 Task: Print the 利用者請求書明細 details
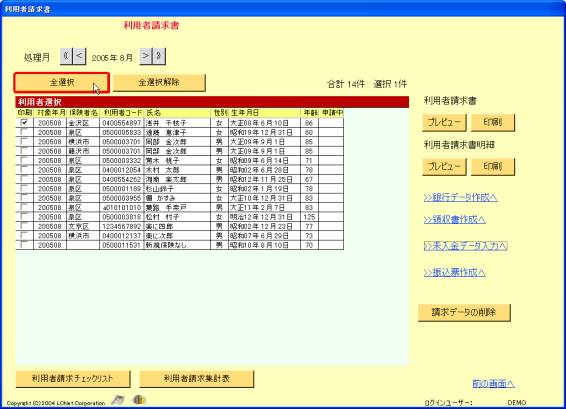click(x=493, y=167)
